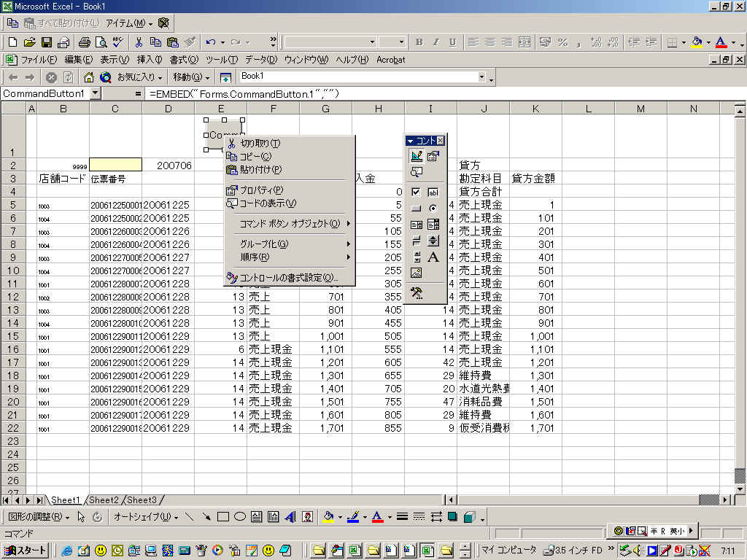Expand the Book1 address bar dropdown
This screenshot has height=560, width=747.
[x=481, y=77]
